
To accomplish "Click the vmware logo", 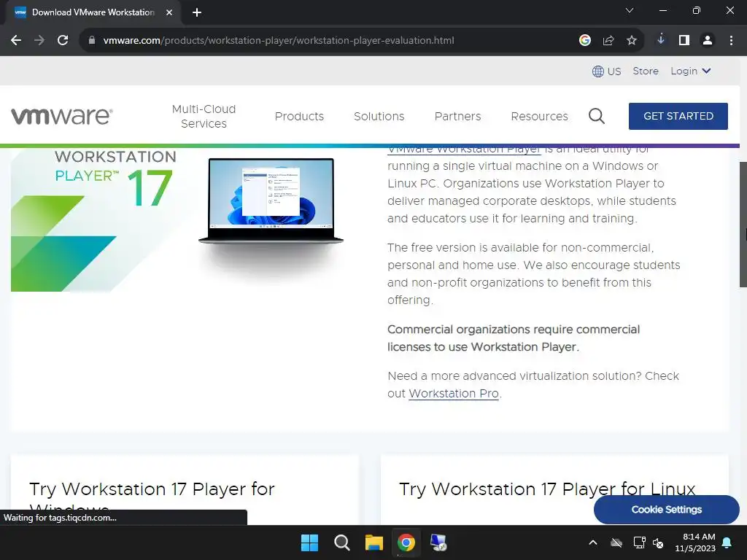I will (62, 116).
